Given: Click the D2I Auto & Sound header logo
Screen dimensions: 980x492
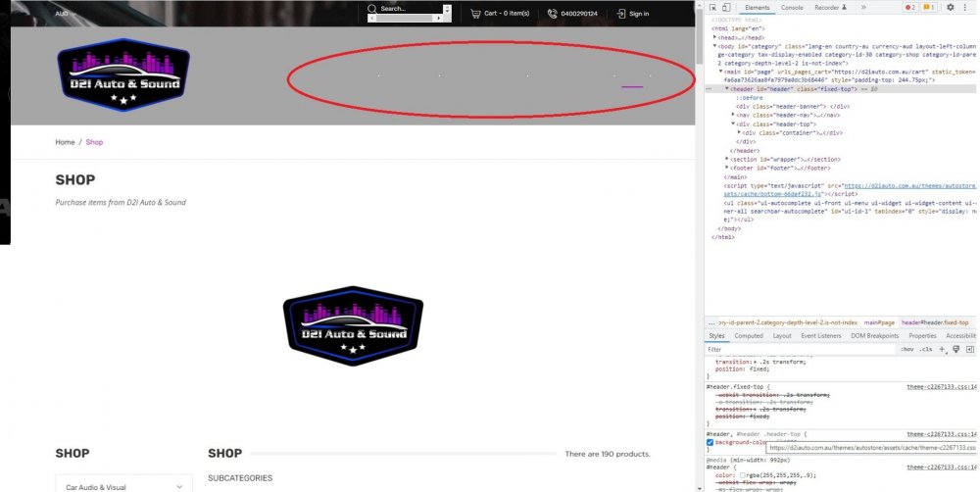Looking at the screenshot, I should pyautogui.click(x=123, y=75).
